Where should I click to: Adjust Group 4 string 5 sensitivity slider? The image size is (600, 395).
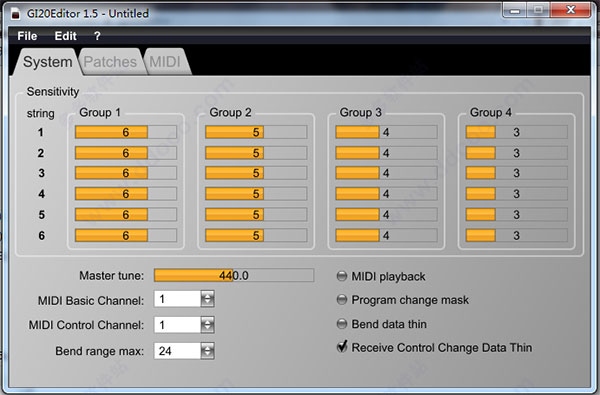517,214
